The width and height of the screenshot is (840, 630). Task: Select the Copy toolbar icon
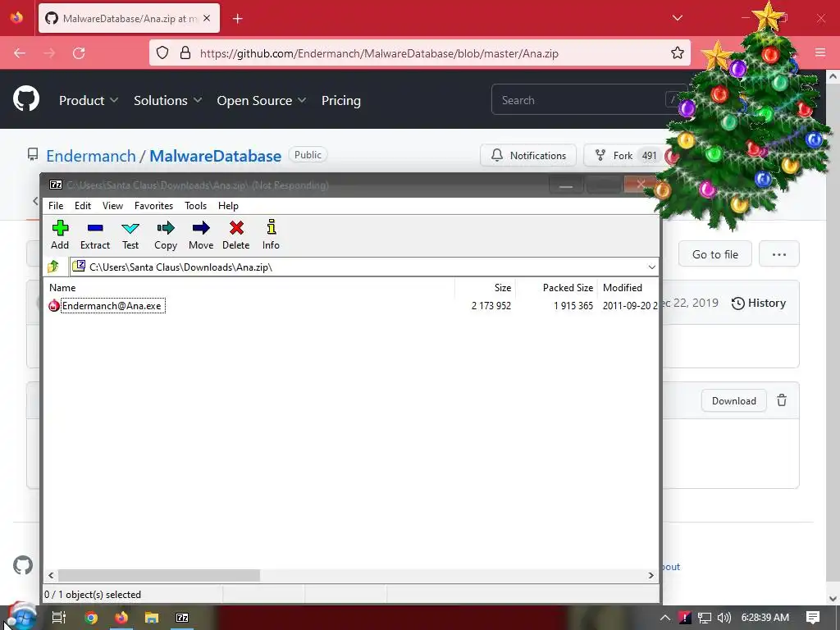[166, 235]
